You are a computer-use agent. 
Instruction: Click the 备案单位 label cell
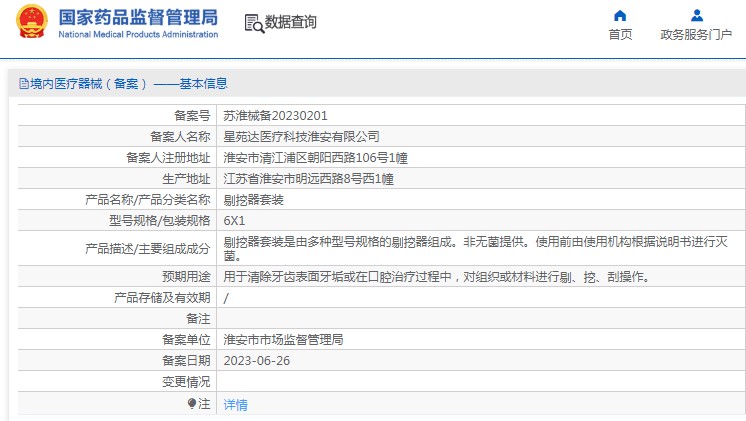pos(117,340)
